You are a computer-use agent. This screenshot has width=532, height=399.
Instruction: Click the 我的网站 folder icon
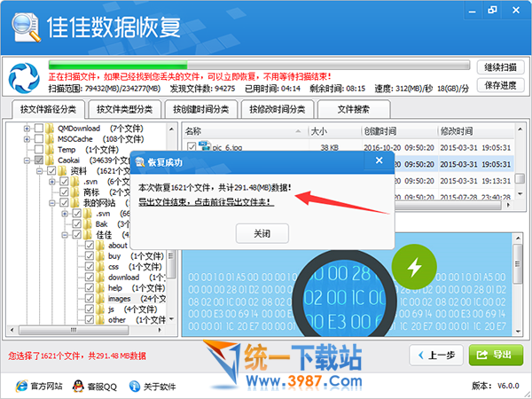pyautogui.click(x=75, y=203)
